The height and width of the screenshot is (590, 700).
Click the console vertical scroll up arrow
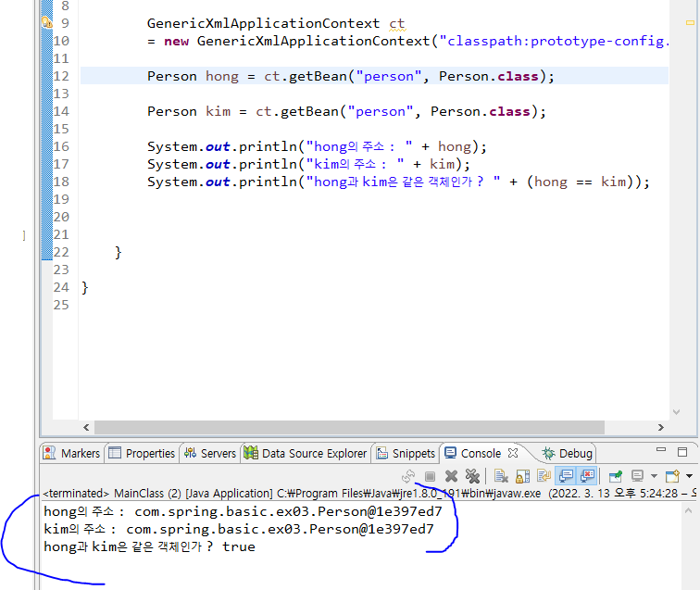click(688, 510)
